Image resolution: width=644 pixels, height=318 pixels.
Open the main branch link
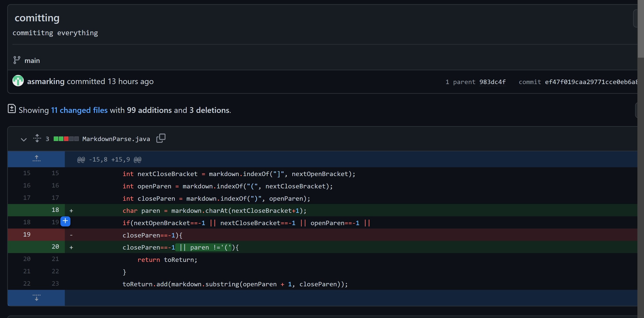pyautogui.click(x=32, y=61)
